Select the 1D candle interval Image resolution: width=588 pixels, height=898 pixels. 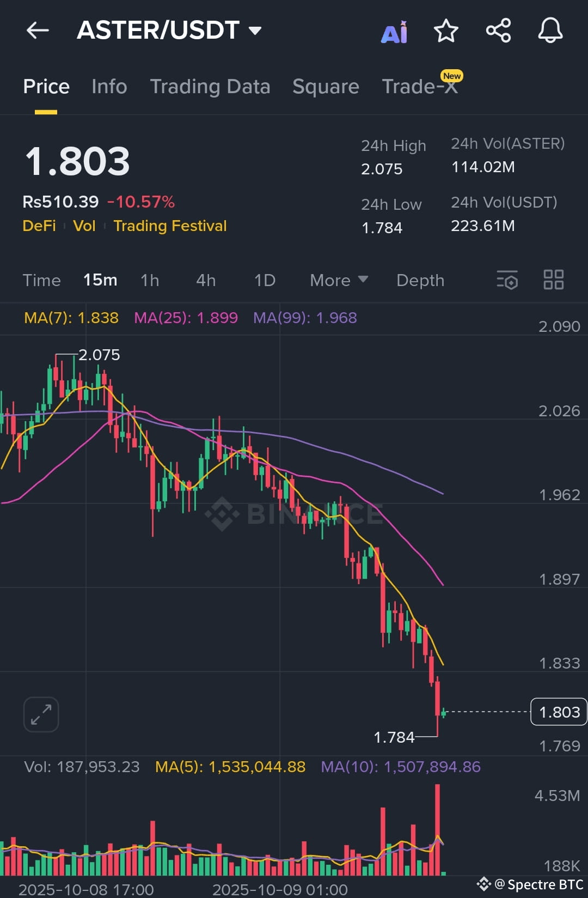pyautogui.click(x=264, y=280)
